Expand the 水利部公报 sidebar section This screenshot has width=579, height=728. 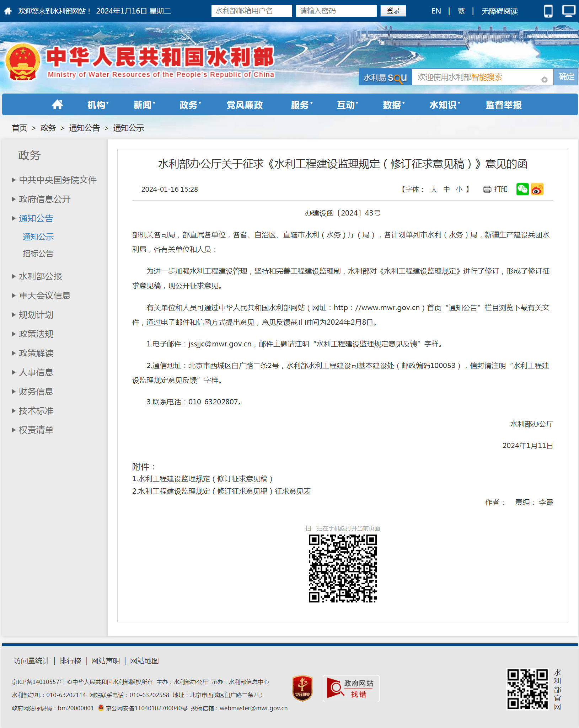click(x=40, y=276)
